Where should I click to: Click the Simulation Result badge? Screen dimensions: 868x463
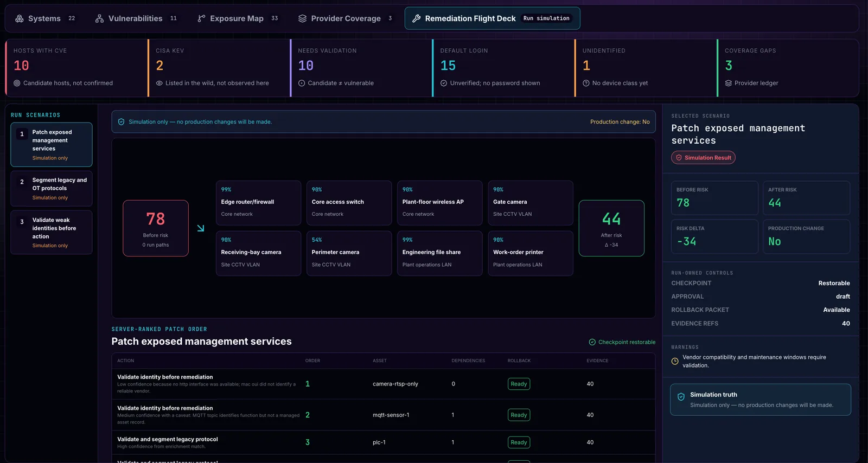703,158
